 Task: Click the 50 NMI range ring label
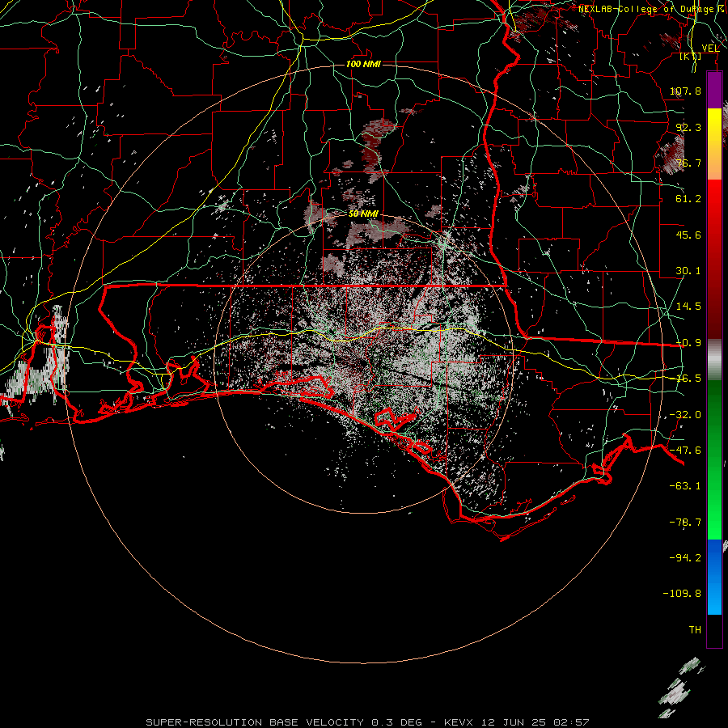(x=363, y=214)
